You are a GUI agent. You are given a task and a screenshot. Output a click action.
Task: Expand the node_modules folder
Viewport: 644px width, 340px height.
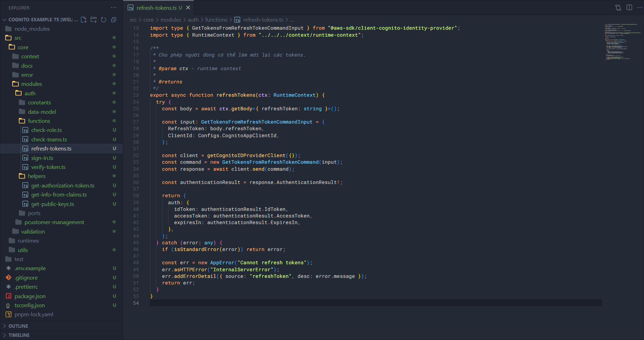point(32,29)
